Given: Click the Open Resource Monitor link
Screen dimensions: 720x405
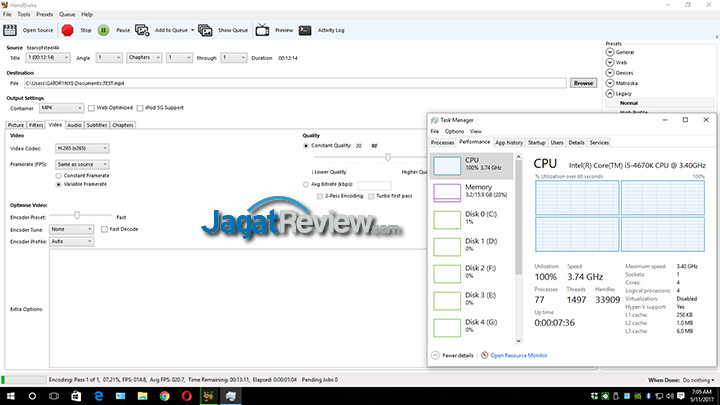Looking at the screenshot, I should 518,355.
